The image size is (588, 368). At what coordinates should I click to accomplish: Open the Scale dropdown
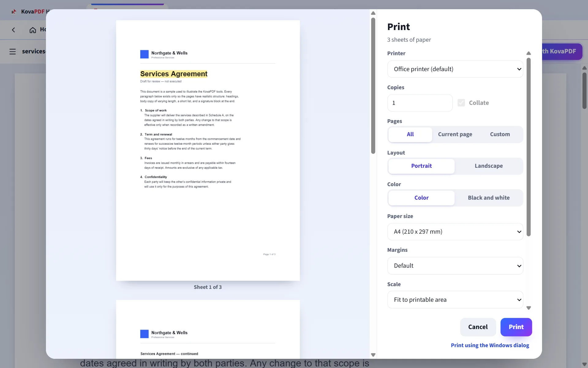point(455,300)
